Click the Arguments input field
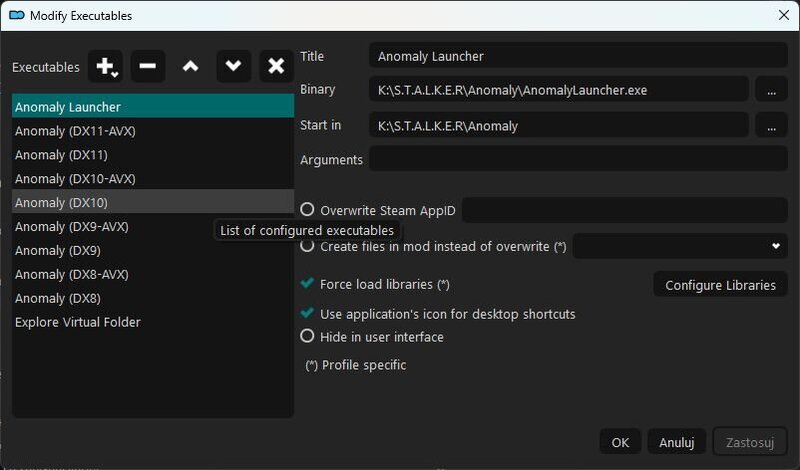Viewport: 800px width, 470px height. tap(578, 159)
